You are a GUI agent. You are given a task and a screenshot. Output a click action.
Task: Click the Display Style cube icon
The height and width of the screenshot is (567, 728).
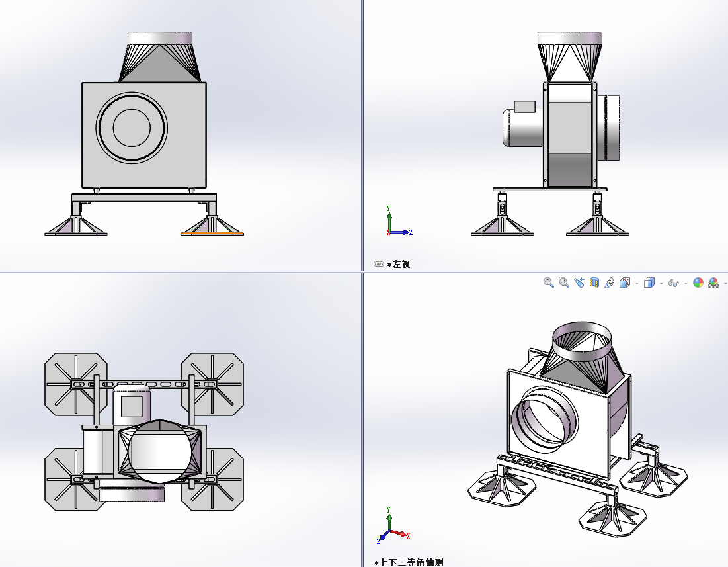tap(649, 283)
